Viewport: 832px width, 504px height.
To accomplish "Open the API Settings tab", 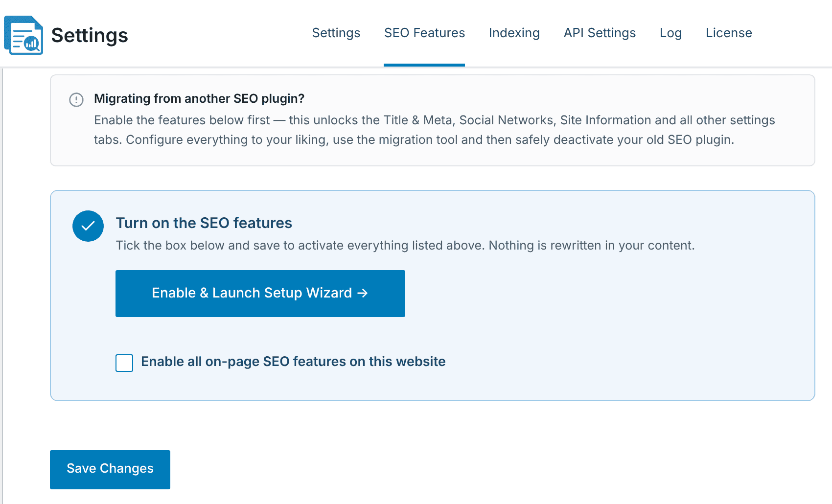I will click(x=600, y=33).
